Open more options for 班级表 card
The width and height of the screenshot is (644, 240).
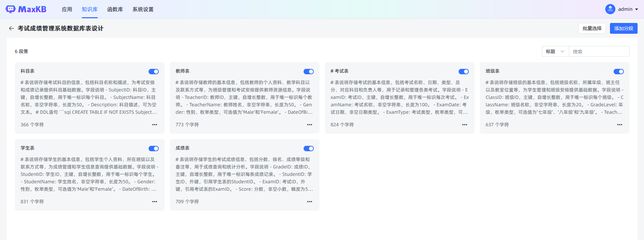[620, 125]
